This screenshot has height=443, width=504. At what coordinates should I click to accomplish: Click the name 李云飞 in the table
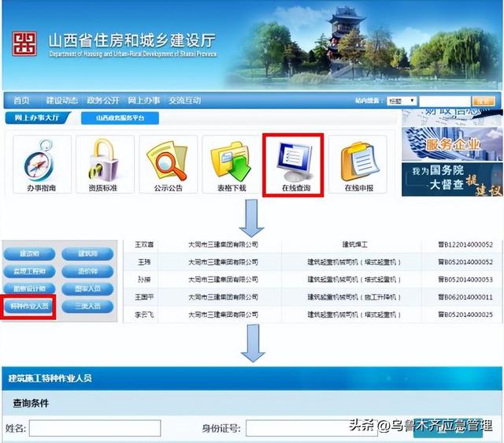point(144,315)
